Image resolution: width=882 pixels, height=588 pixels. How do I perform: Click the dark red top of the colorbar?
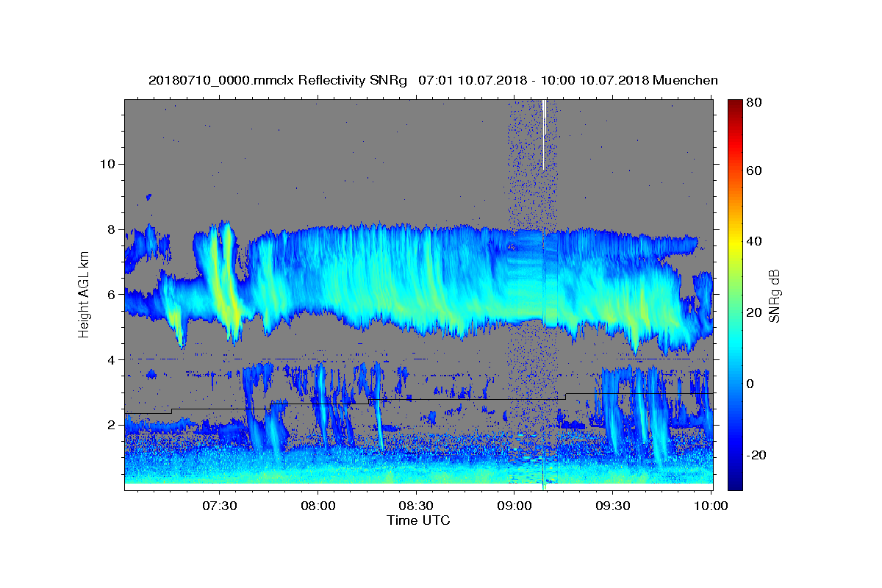735,104
